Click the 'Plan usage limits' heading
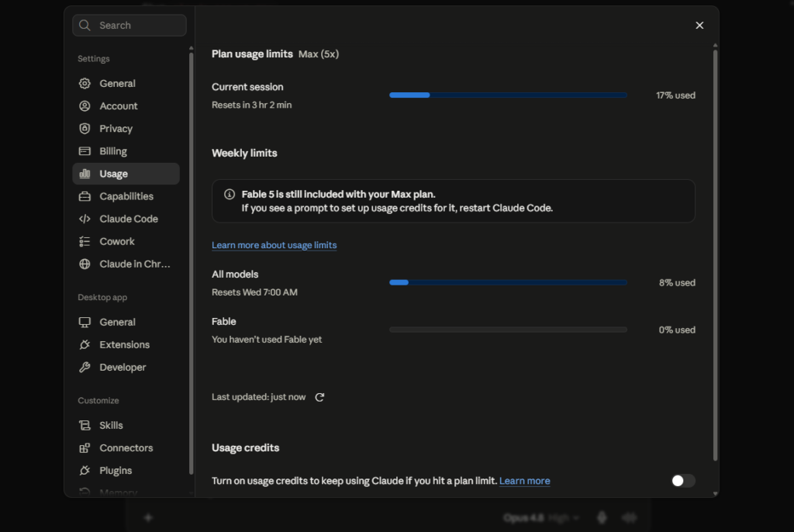Screen dimensions: 794x532 pos(252,54)
